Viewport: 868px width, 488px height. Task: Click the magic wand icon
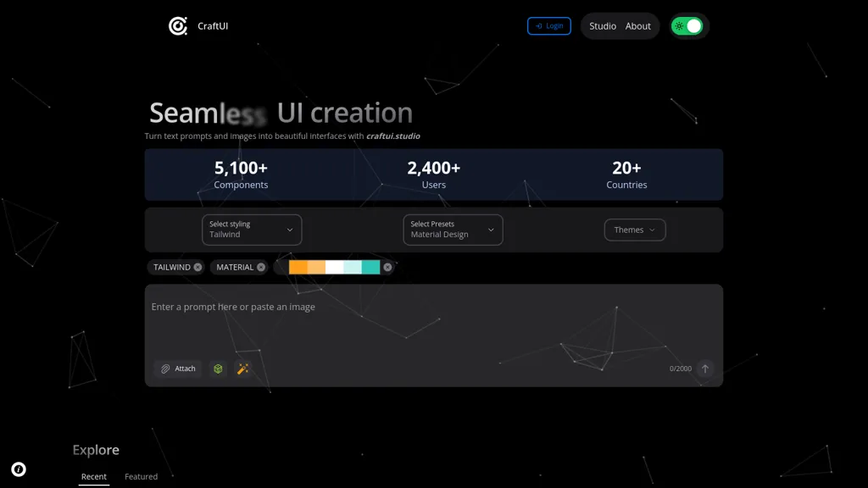pyautogui.click(x=243, y=369)
